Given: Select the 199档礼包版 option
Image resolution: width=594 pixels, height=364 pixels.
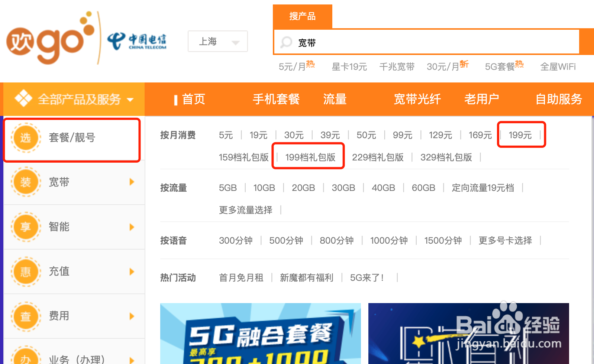Looking at the screenshot, I should [x=310, y=157].
